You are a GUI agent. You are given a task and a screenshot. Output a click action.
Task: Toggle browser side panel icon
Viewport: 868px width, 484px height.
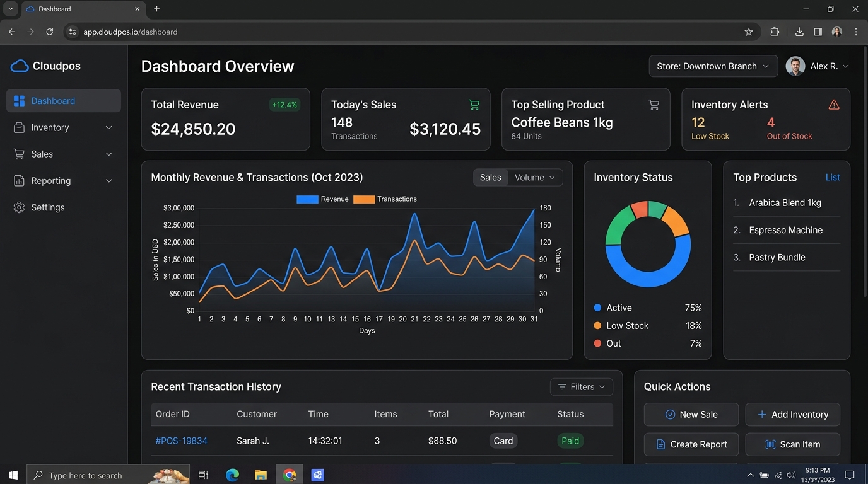[x=818, y=32]
